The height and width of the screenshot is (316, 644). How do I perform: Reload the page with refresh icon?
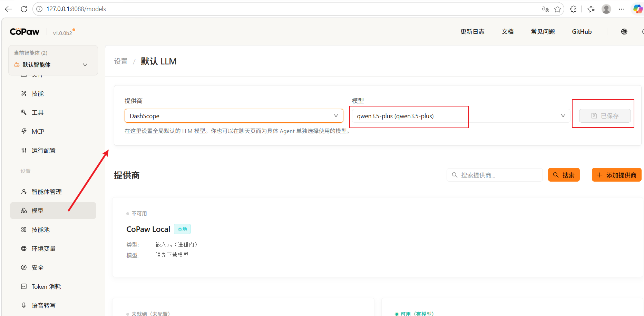coord(24,9)
